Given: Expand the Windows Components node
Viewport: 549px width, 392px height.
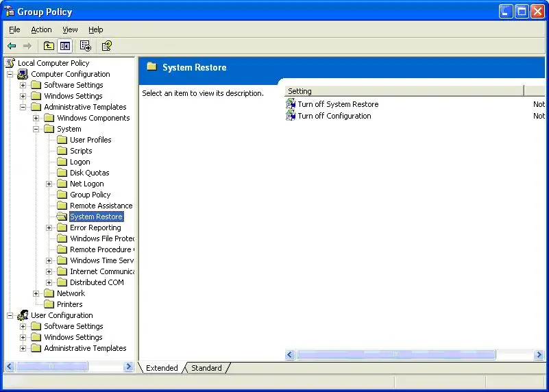Looking at the screenshot, I should coord(36,118).
